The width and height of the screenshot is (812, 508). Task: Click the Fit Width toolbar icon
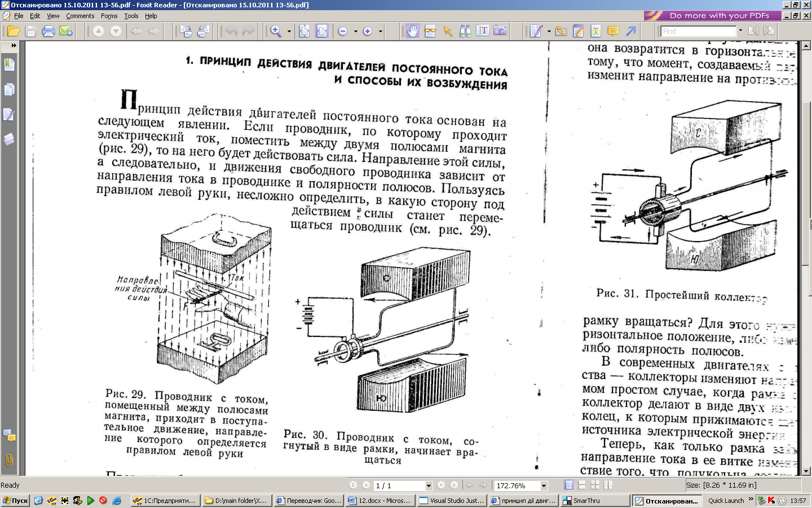point(322,31)
